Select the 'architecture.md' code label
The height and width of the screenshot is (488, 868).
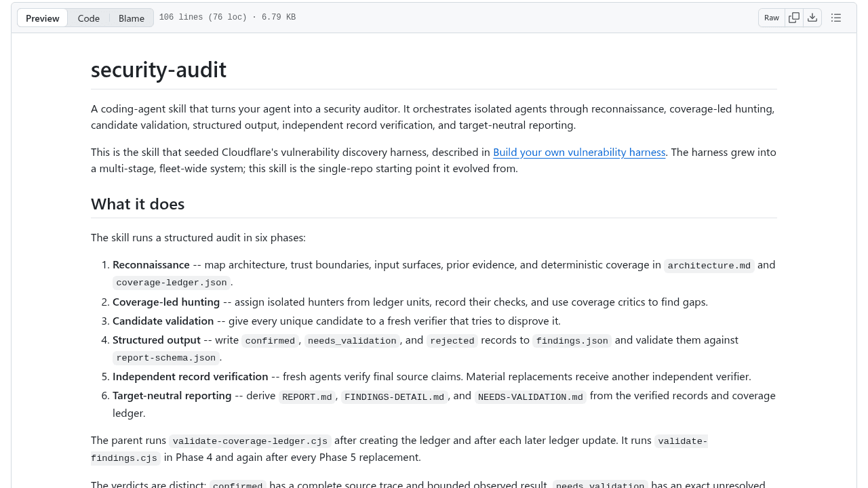coord(709,266)
